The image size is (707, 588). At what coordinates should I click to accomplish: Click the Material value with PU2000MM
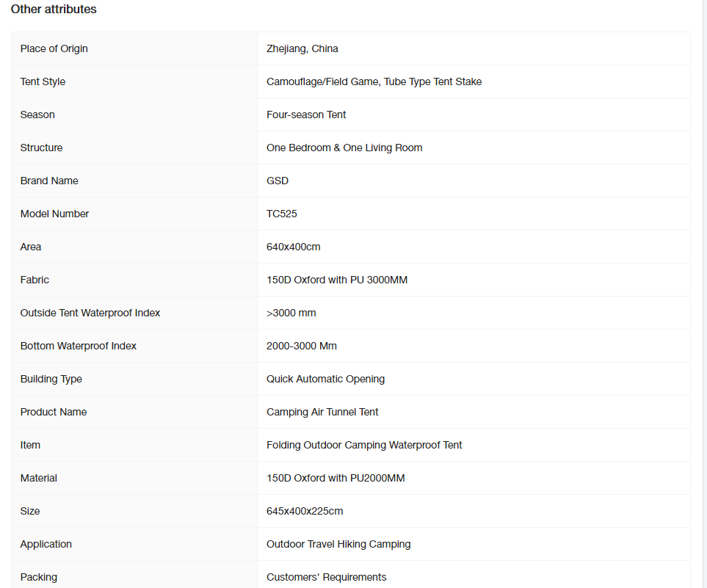[x=336, y=478]
